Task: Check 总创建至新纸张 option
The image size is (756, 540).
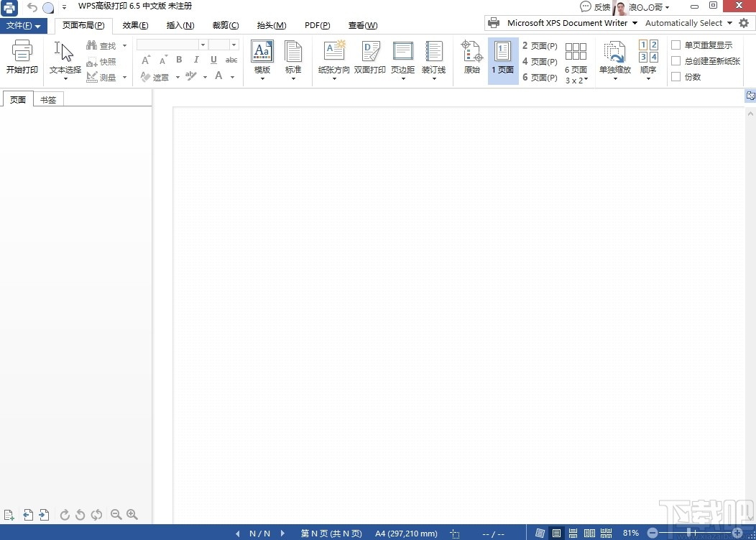Action: [x=676, y=61]
